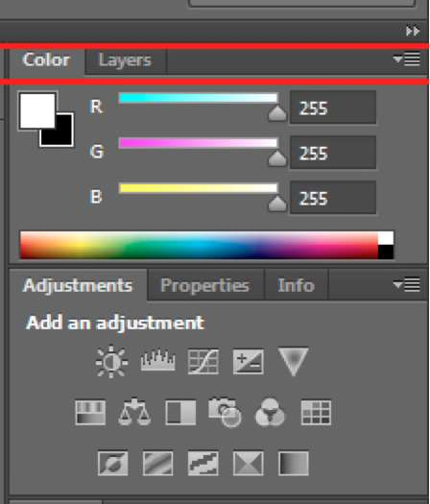Open the Adjustments panel flyout menu
This screenshot has width=430, height=504.
(407, 285)
